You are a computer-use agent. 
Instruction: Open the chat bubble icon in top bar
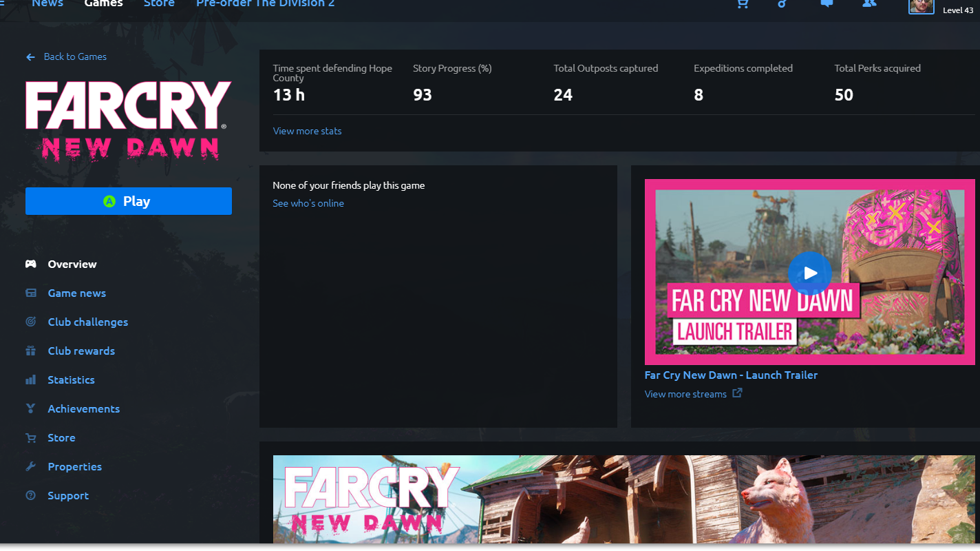827,3
